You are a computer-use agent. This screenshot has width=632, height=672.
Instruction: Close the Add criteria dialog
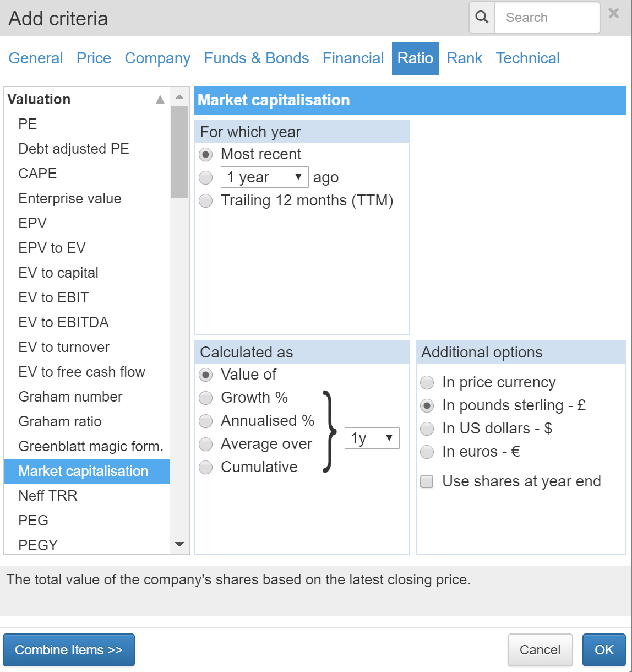(x=613, y=13)
